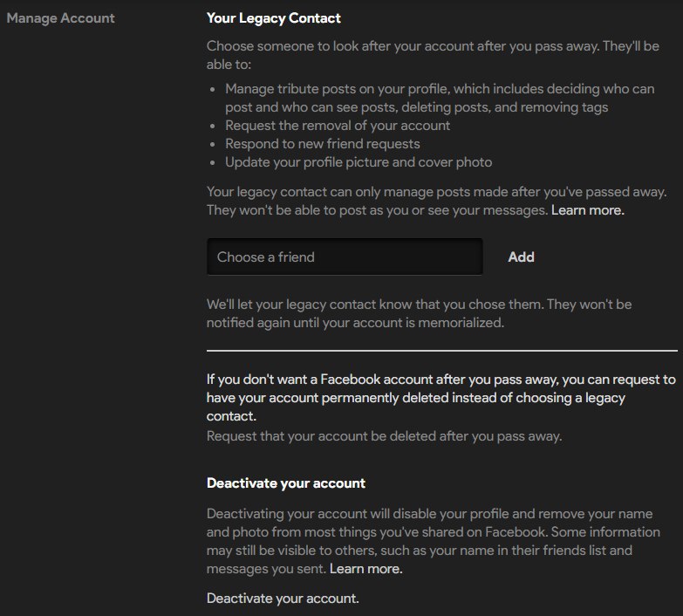Open Learn more link about deactivating account
The width and height of the screenshot is (683, 616).
pos(365,569)
